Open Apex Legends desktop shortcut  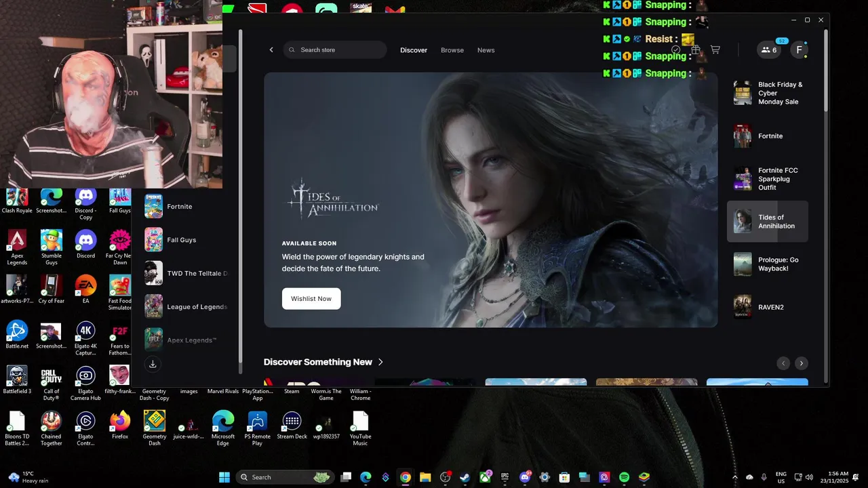tap(17, 247)
